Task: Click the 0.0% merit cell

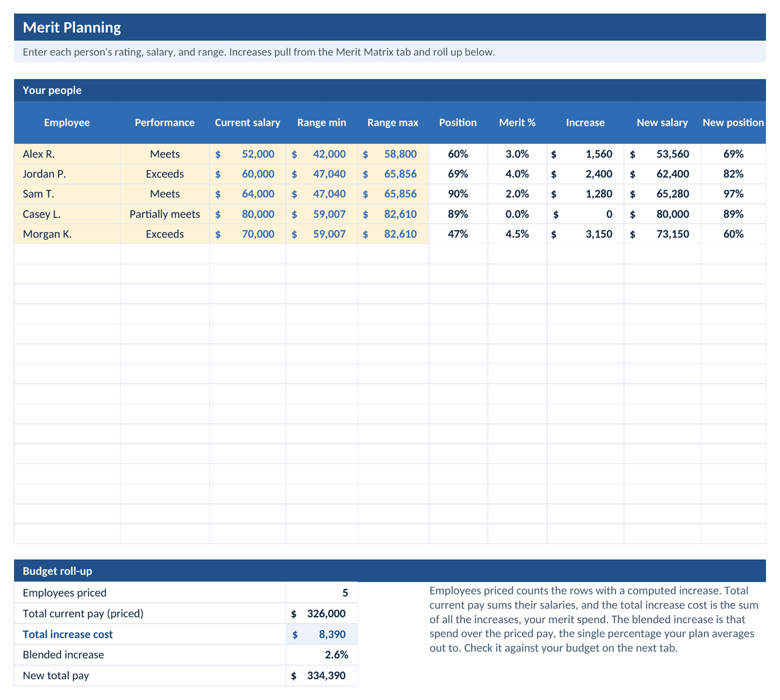Action: tap(517, 214)
